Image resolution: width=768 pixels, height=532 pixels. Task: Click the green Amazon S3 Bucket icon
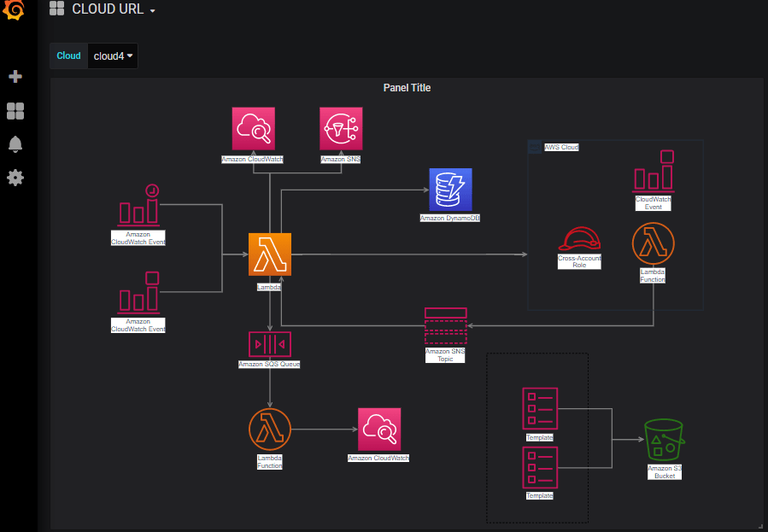point(665,441)
